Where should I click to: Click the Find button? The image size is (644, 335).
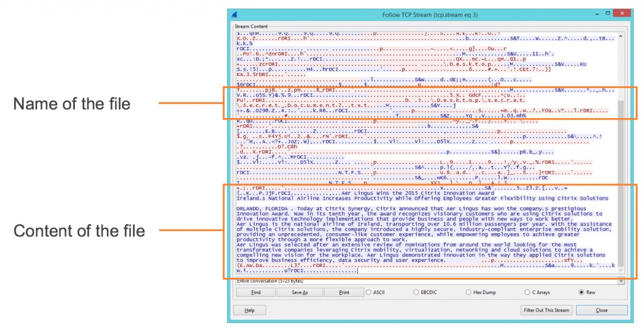click(255, 292)
